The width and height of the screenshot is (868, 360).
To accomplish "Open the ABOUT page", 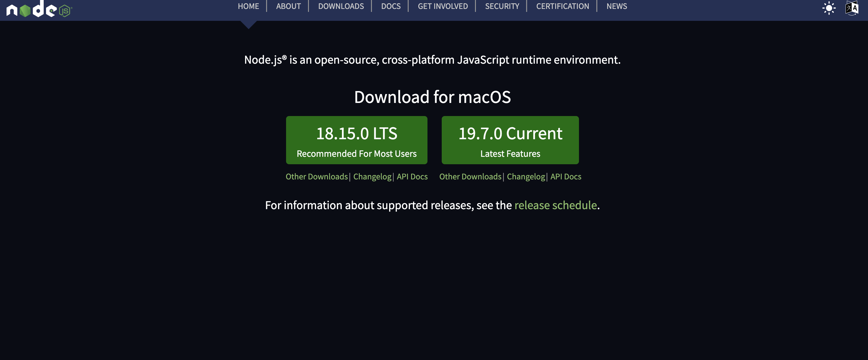I will click(x=288, y=6).
